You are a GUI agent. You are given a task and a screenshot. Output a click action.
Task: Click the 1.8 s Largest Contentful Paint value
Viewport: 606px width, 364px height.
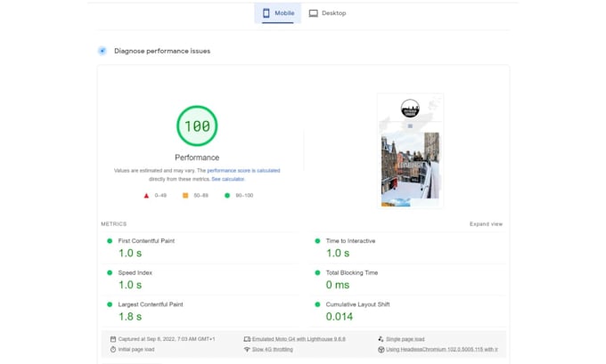[130, 317]
